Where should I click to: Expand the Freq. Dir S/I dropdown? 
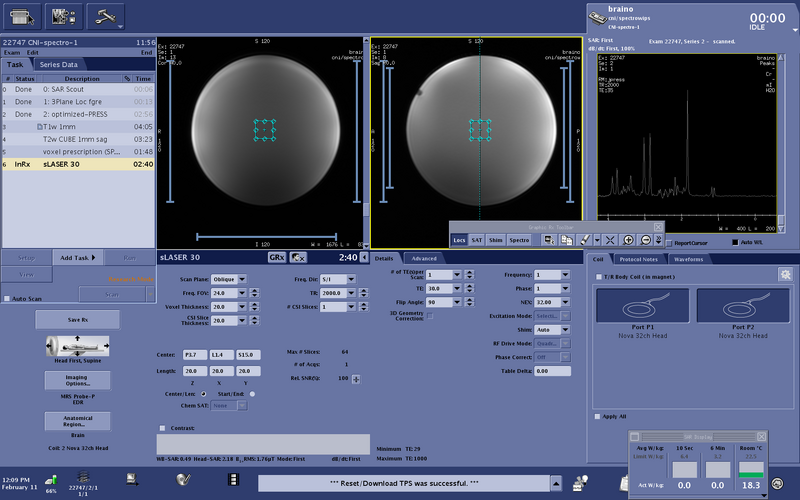click(x=338, y=279)
